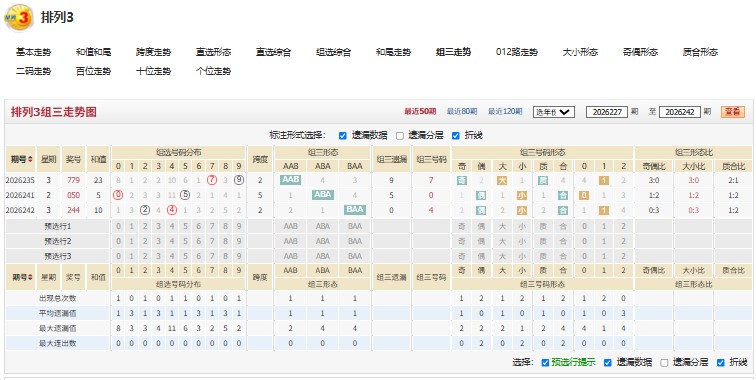Switch to 直选综合 view
Viewport: 756px width, 380px height.
pos(273,52)
